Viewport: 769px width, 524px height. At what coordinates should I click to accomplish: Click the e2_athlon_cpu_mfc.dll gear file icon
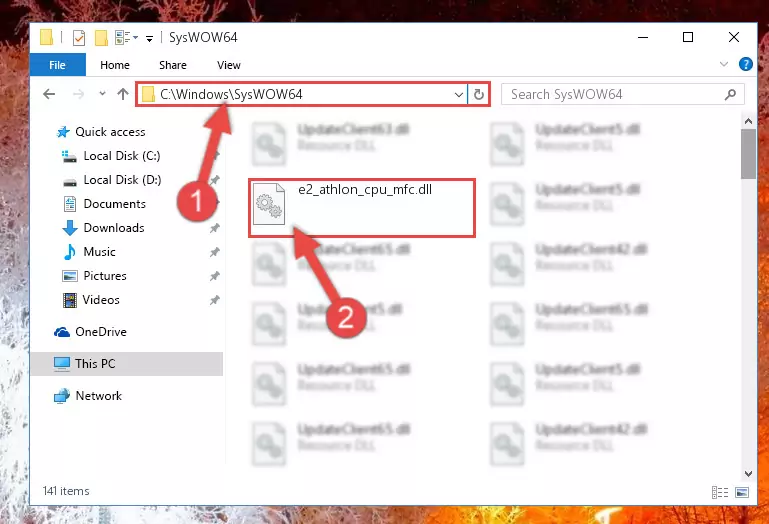(x=269, y=204)
